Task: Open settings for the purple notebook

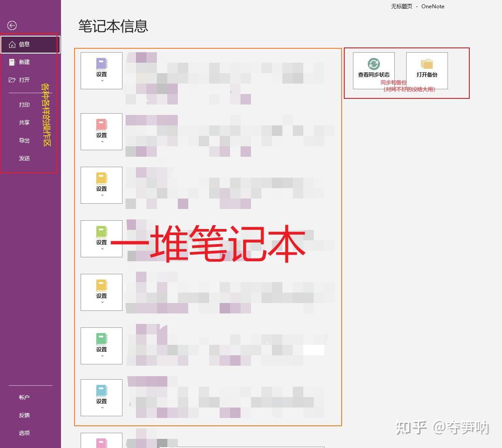Action: 102,71
